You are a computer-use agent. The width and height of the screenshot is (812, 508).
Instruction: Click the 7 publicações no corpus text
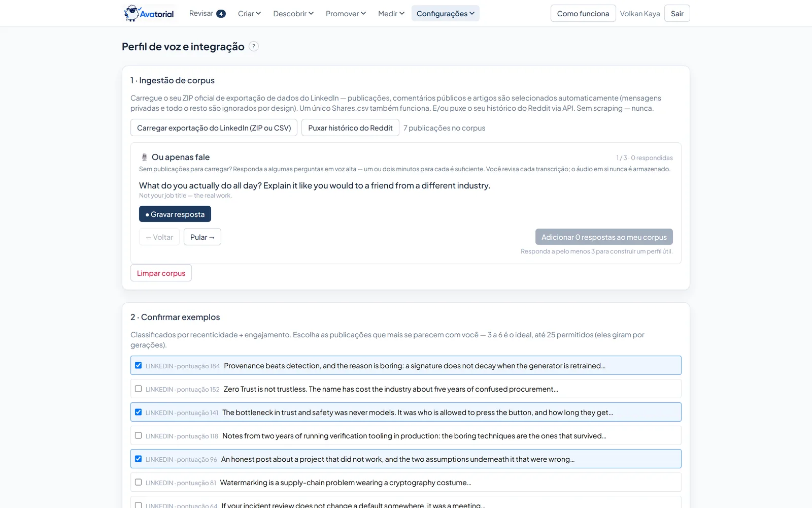pyautogui.click(x=444, y=128)
